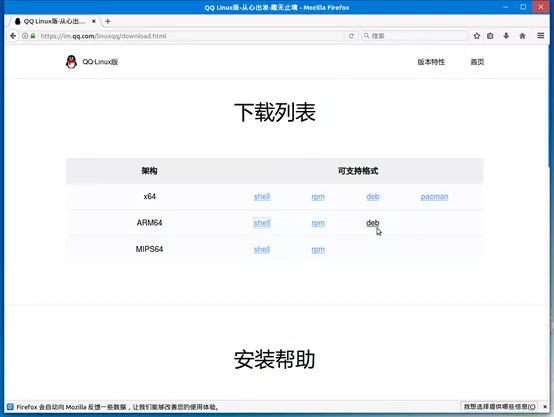Click the QQ penguin logo
554x417 pixels.
click(71, 62)
